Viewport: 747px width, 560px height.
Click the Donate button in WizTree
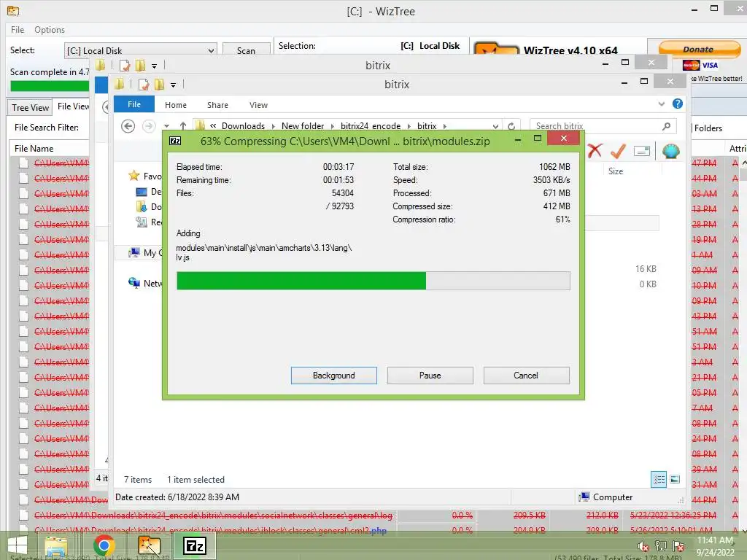(698, 49)
